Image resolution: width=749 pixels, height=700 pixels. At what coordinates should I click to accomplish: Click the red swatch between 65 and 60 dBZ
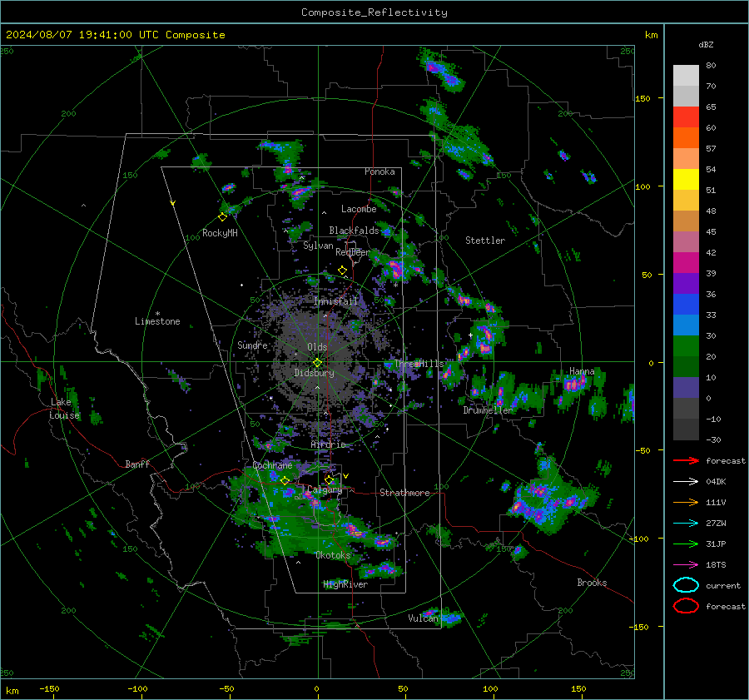[686, 117]
